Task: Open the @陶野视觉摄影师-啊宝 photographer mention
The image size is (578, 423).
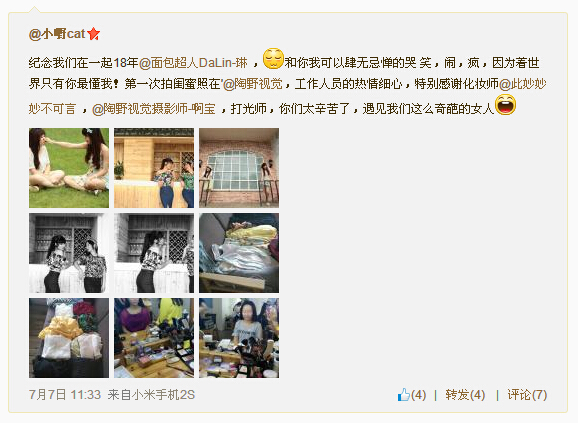Action: click(154, 109)
